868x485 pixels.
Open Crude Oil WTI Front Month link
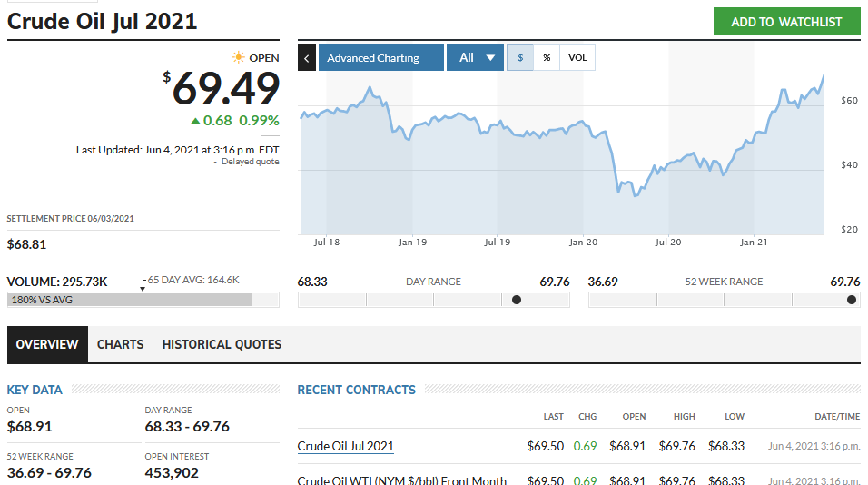402,480
